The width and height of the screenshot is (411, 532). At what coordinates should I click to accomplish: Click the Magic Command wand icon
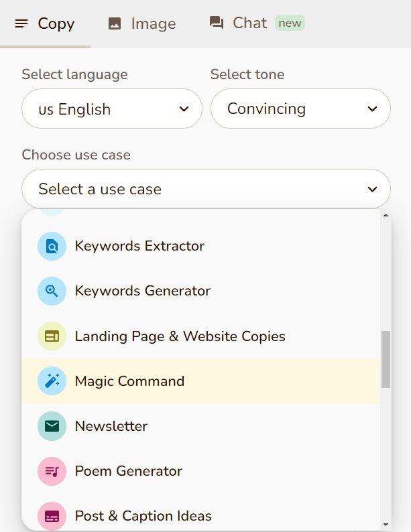coord(52,381)
